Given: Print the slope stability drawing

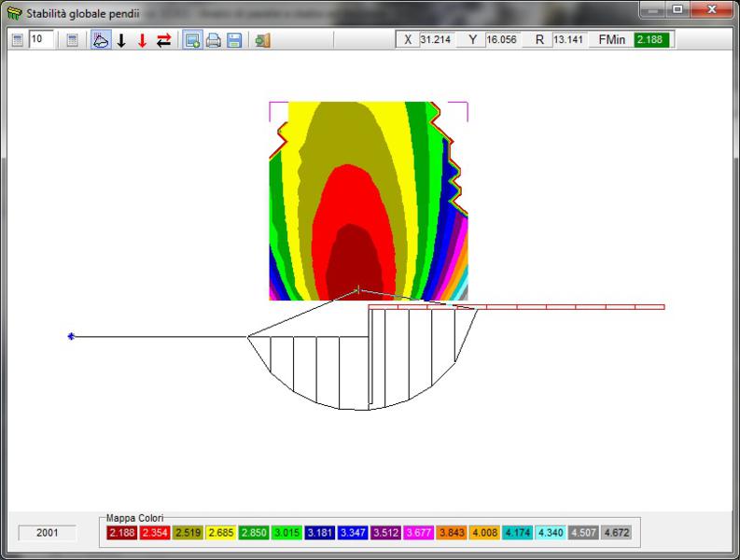Looking at the screenshot, I should [214, 40].
